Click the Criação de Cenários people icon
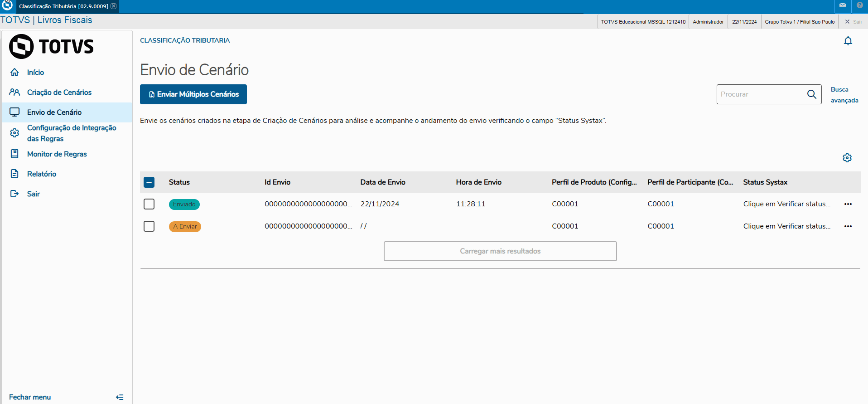The image size is (868, 404). pos(14,92)
